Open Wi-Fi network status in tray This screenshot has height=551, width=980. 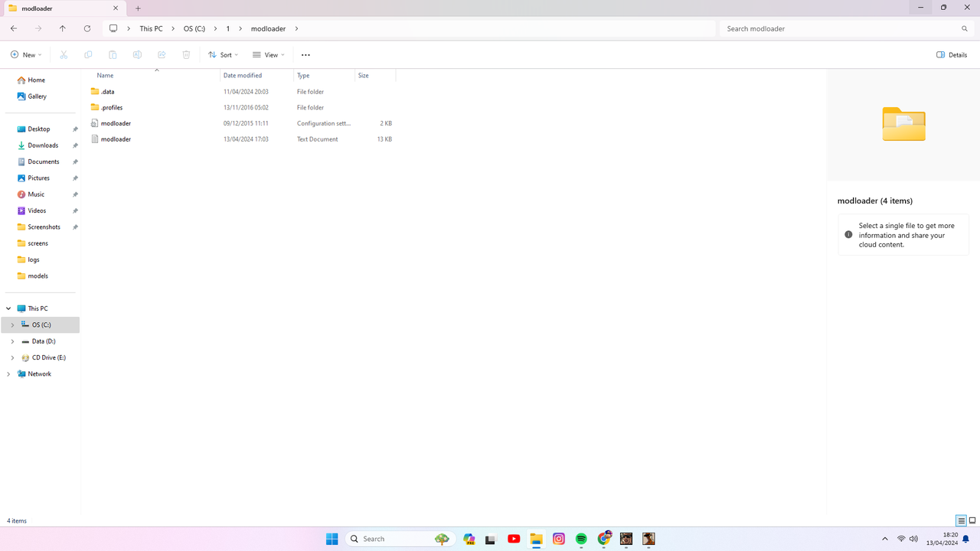click(x=901, y=539)
